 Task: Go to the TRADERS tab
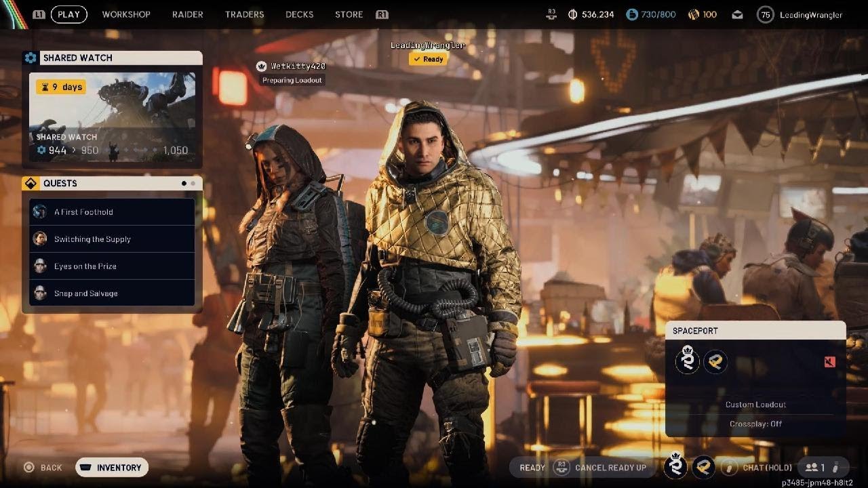click(245, 14)
